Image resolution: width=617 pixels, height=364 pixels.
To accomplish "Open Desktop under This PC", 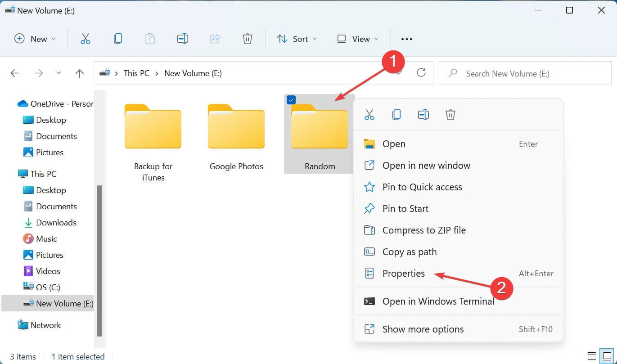I will click(x=45, y=190).
